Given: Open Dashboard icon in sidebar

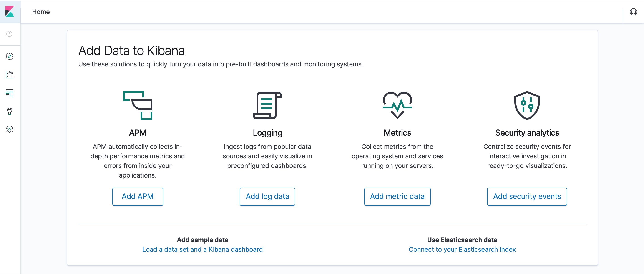Looking at the screenshot, I should [10, 93].
